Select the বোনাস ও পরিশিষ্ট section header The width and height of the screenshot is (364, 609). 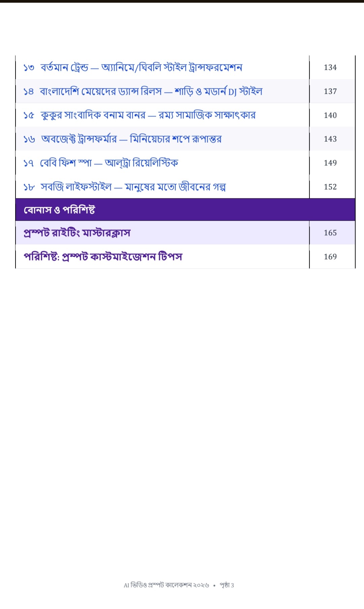coord(185,210)
